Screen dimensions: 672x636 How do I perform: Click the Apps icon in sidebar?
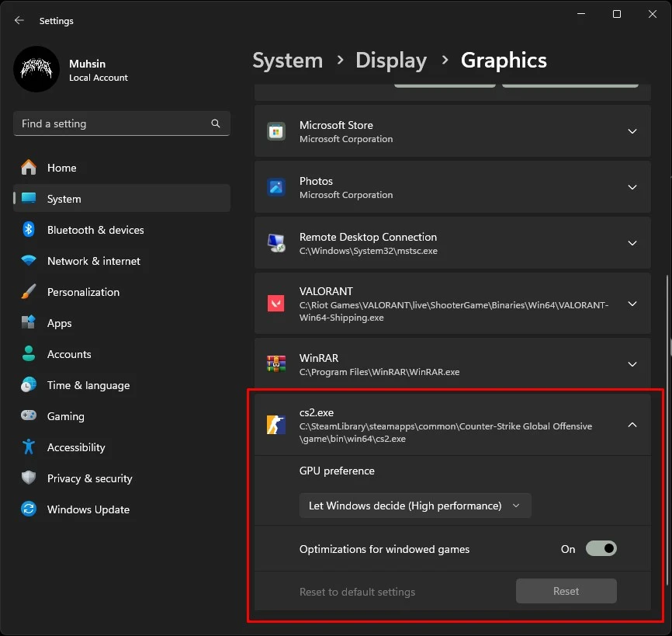point(29,322)
